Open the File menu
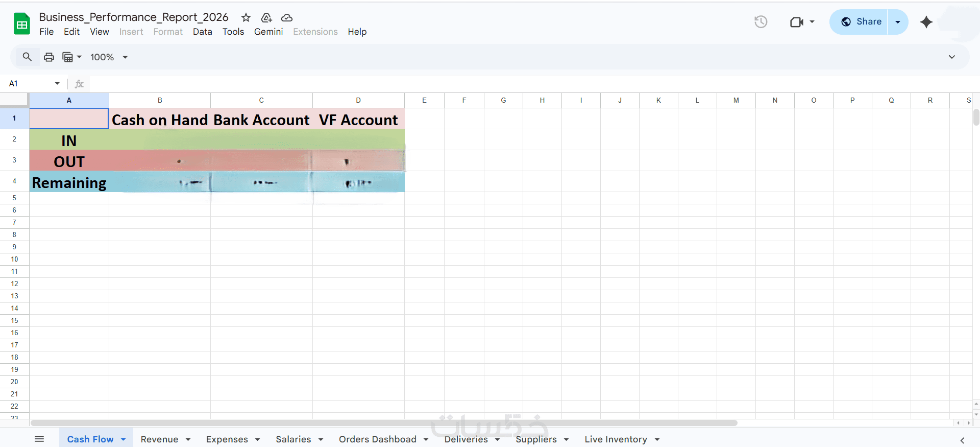The width and height of the screenshot is (980, 447). (46, 32)
